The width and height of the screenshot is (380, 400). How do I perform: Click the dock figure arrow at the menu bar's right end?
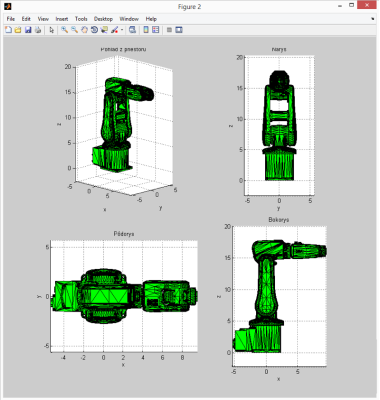373,19
